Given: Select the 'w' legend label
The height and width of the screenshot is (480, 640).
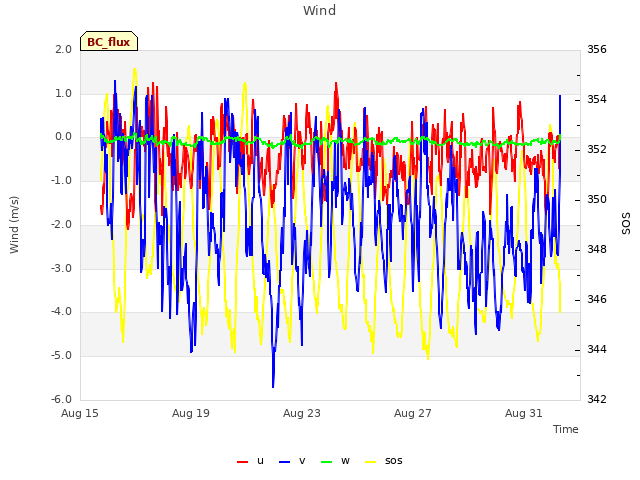Looking at the screenshot, I should tap(345, 461).
